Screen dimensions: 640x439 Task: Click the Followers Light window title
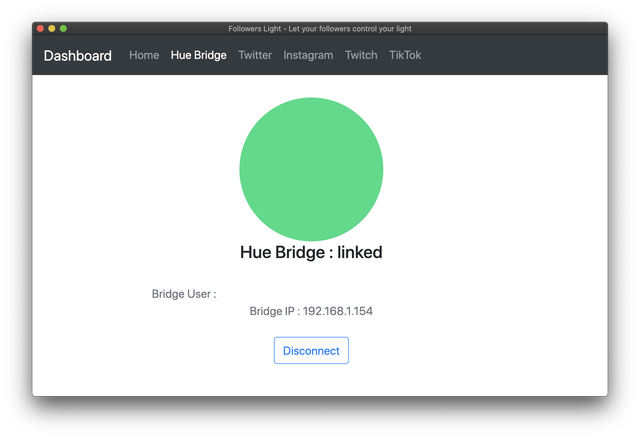point(320,29)
